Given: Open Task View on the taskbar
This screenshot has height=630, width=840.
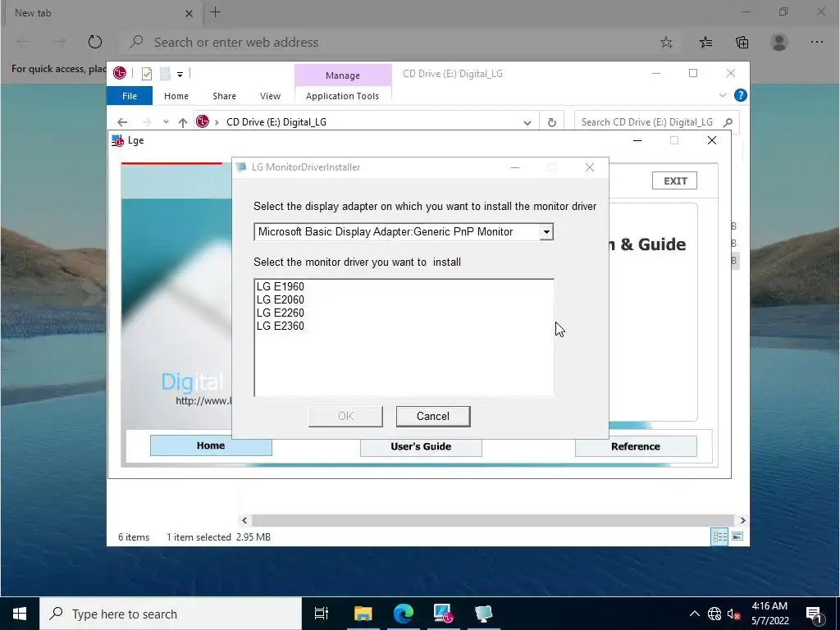Looking at the screenshot, I should (x=321, y=614).
